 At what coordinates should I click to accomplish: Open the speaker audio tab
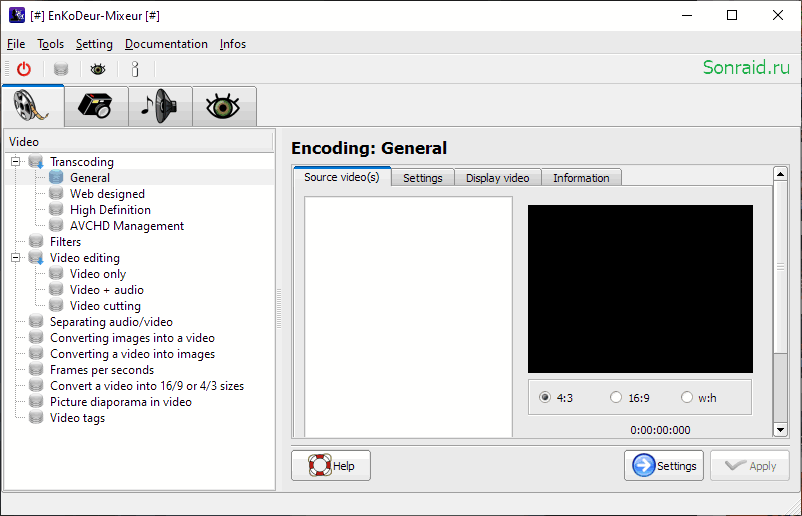[x=160, y=106]
